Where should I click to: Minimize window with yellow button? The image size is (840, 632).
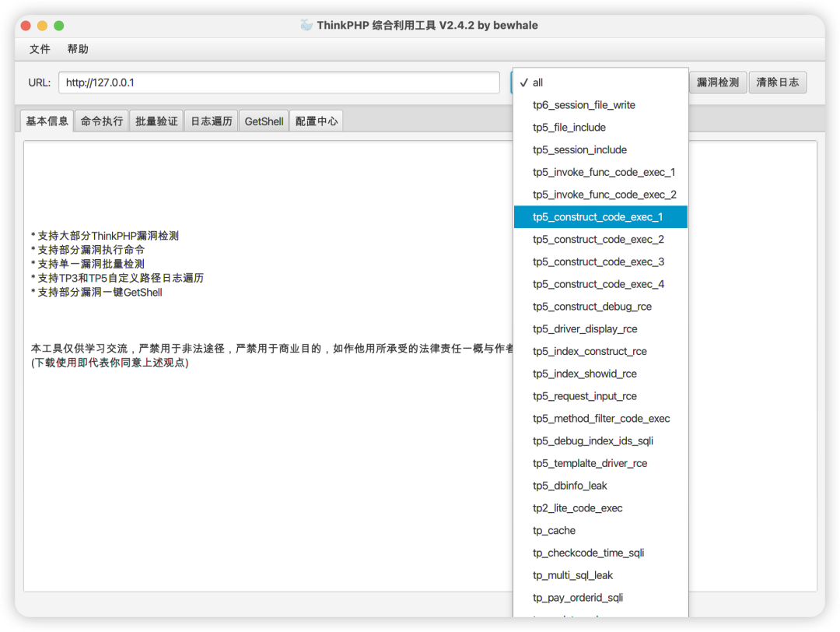[42, 26]
